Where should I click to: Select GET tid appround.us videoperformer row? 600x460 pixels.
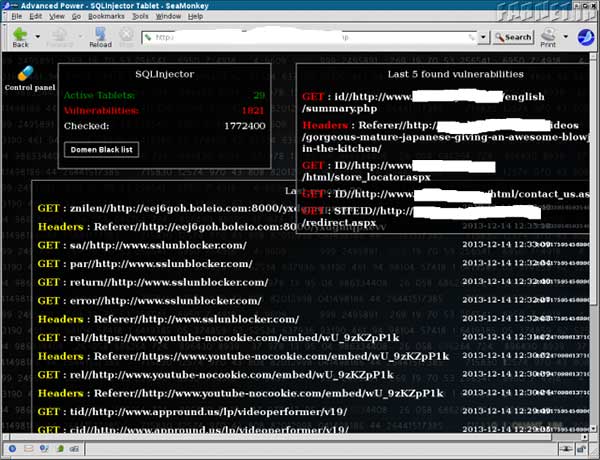click(x=192, y=411)
